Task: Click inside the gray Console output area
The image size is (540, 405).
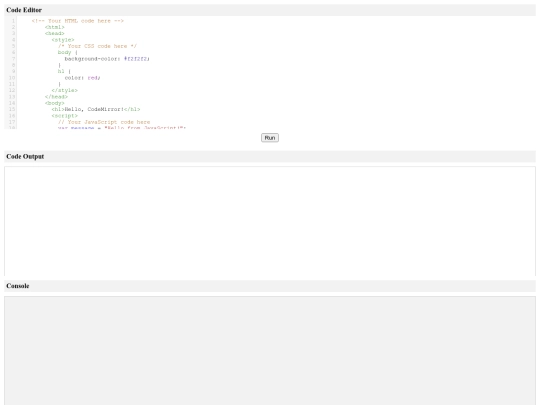Action: point(270,351)
